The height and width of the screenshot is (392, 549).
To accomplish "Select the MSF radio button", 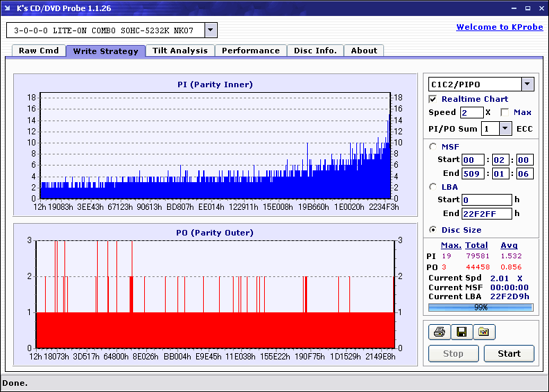I will pos(433,146).
